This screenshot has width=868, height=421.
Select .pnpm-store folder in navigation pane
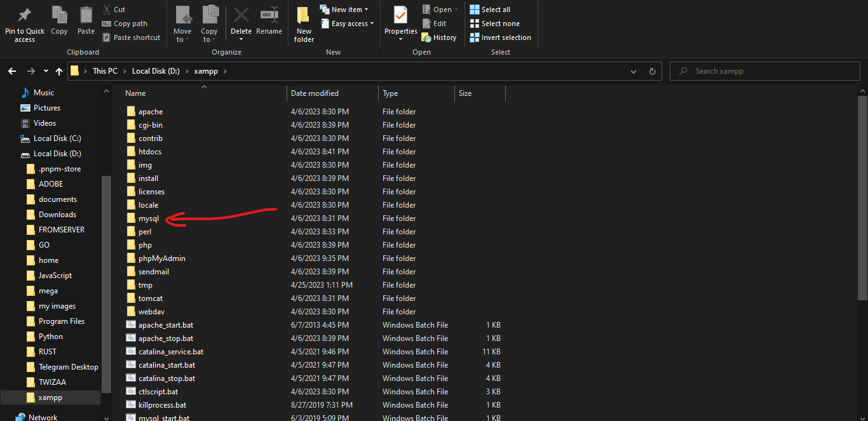(x=60, y=169)
